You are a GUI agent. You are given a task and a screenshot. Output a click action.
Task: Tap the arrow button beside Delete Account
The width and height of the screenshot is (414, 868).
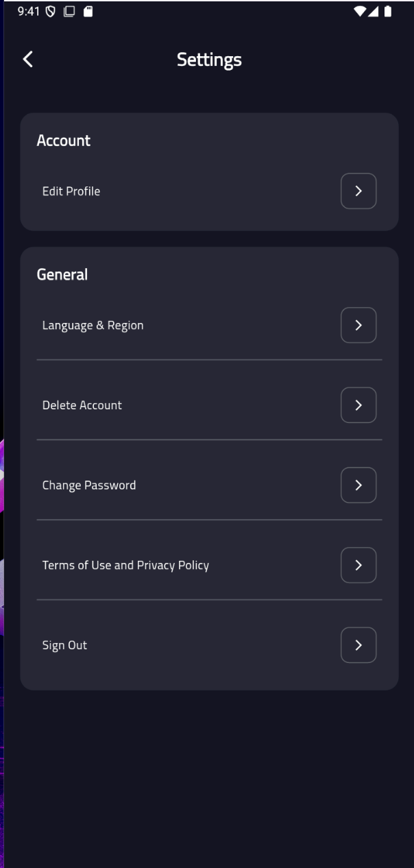358,405
